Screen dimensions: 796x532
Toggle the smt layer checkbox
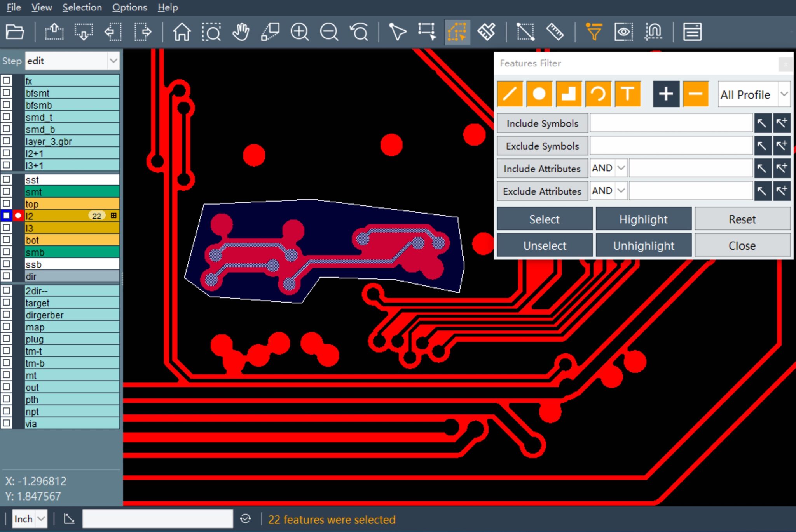[x=6, y=192]
